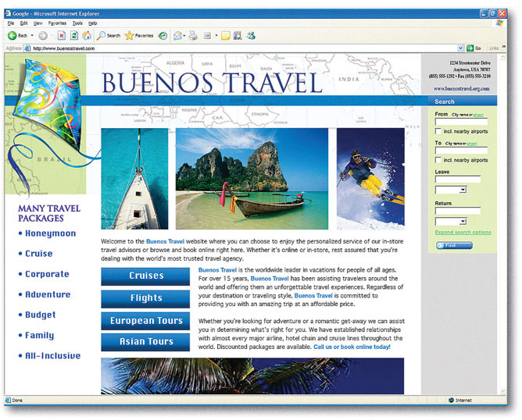Click the Mail toolbar icon
The height and width of the screenshot is (420, 522).
click(178, 36)
